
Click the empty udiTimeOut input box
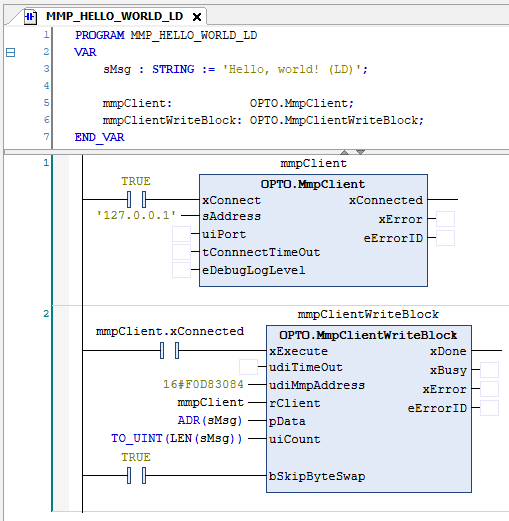point(248,367)
